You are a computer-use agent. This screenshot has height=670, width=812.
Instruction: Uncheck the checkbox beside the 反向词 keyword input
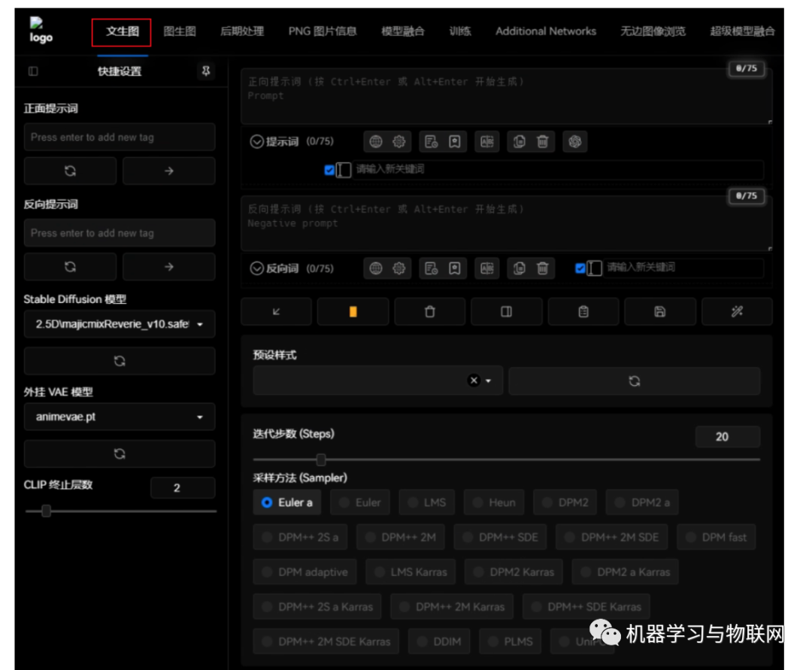pyautogui.click(x=580, y=268)
